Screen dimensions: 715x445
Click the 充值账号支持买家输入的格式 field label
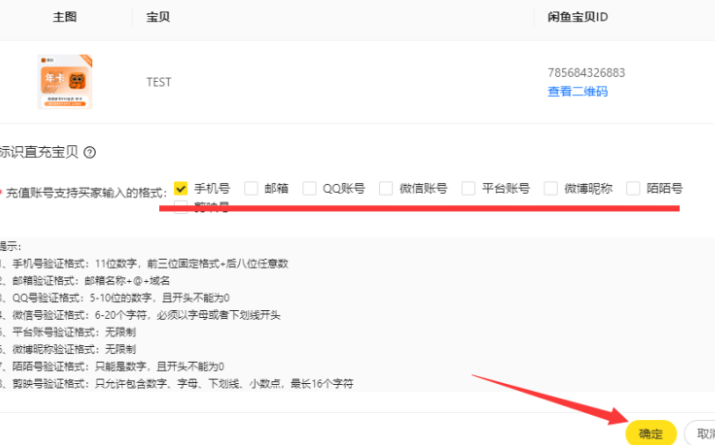pyautogui.click(x=84, y=190)
